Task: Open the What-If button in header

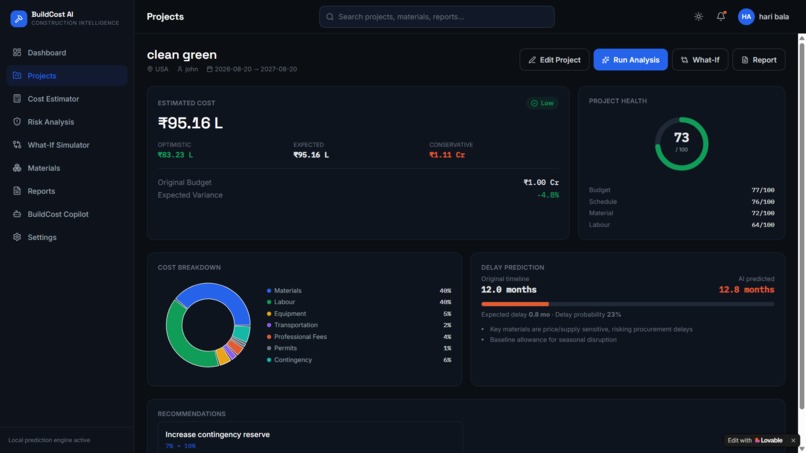Action: [700, 60]
